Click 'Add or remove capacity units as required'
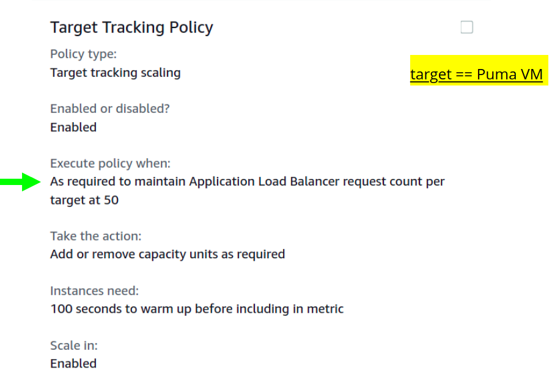Screen dimensions: 552x392 (167, 254)
